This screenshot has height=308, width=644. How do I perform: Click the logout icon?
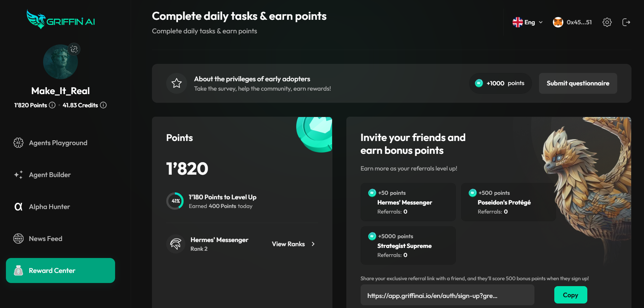(x=626, y=22)
